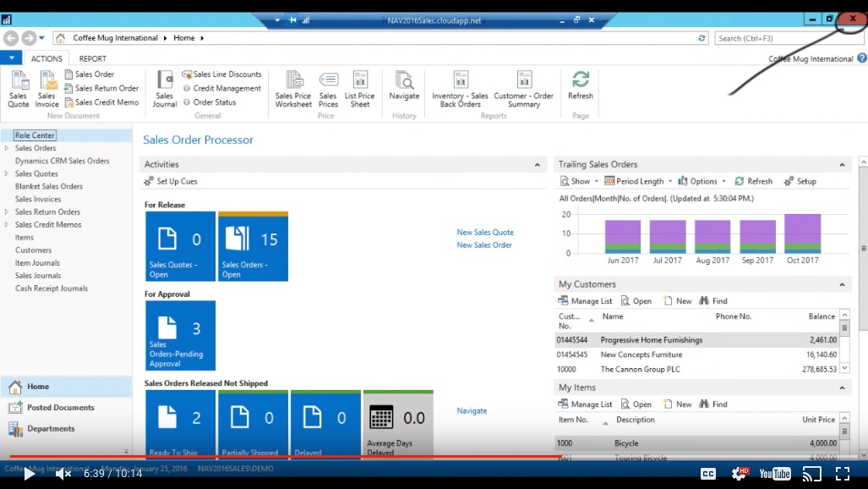Run Customer - Order Summary report

[524, 89]
